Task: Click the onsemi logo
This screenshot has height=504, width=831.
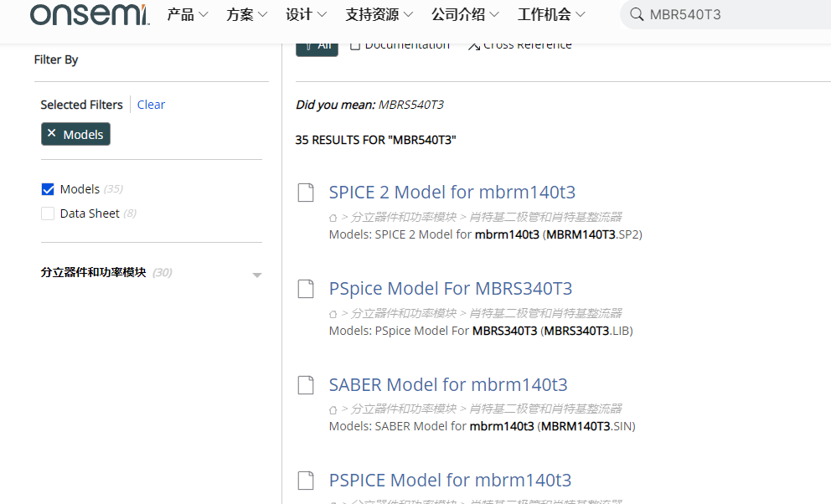Action: tap(90, 14)
